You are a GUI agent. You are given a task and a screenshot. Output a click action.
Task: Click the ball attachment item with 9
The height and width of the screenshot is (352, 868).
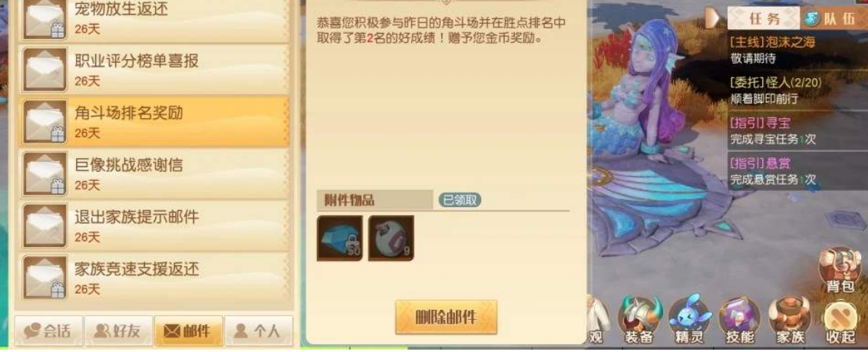coord(391,238)
